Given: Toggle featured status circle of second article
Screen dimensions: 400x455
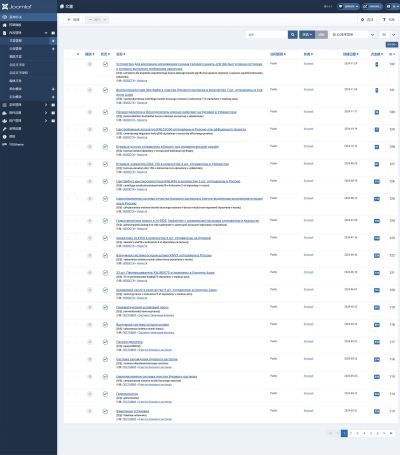Looking at the screenshot, I should [90, 90].
